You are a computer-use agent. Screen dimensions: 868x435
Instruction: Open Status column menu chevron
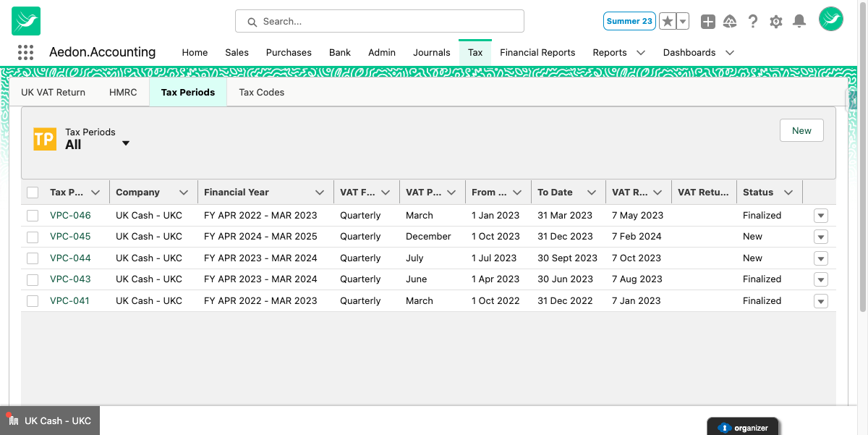[788, 193]
